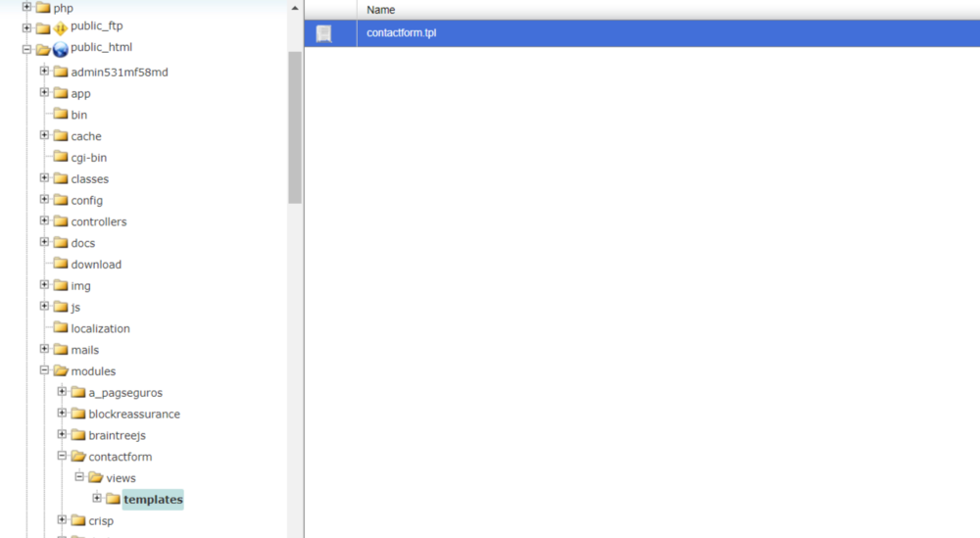The image size is (980, 538).
Task: Click the localization folder icon
Action: click(61, 327)
